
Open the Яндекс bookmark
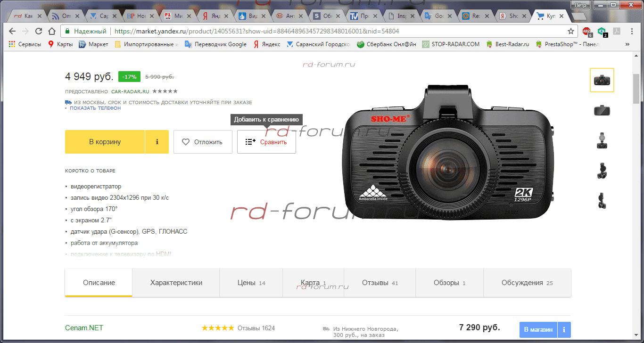pyautogui.click(x=267, y=44)
